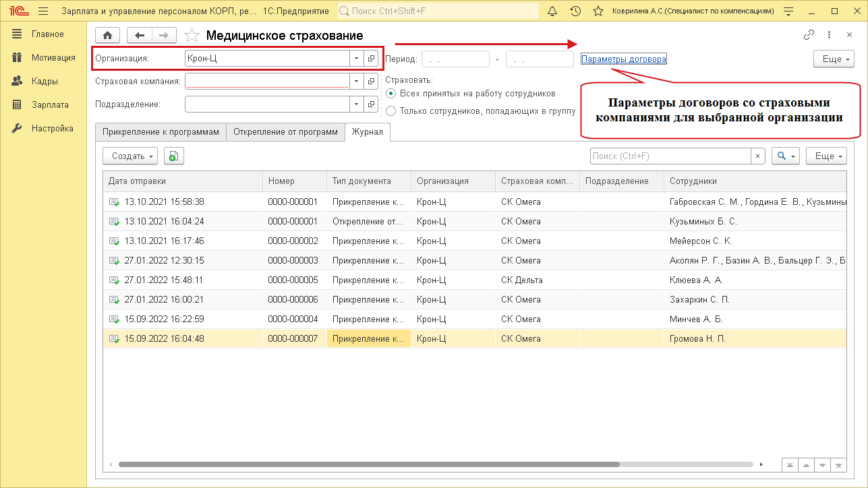This screenshot has width=868, height=488.
Task: Open the Создать dropdown button
Action: coord(129,156)
